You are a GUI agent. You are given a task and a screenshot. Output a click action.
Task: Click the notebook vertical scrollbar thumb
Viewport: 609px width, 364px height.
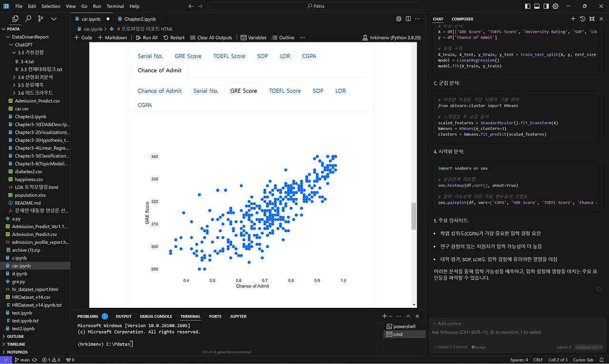click(x=414, y=216)
